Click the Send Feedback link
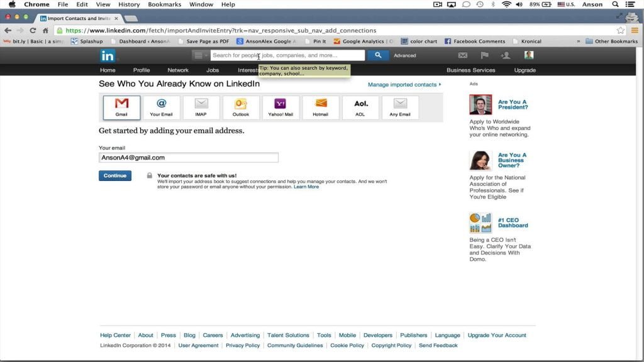644x362 pixels. pos(438,346)
